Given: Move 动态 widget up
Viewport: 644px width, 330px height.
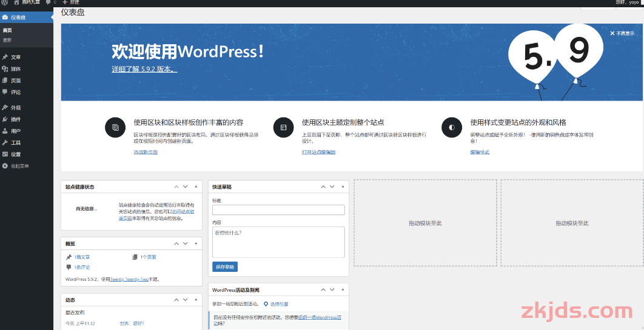Looking at the screenshot, I should coord(176,300).
